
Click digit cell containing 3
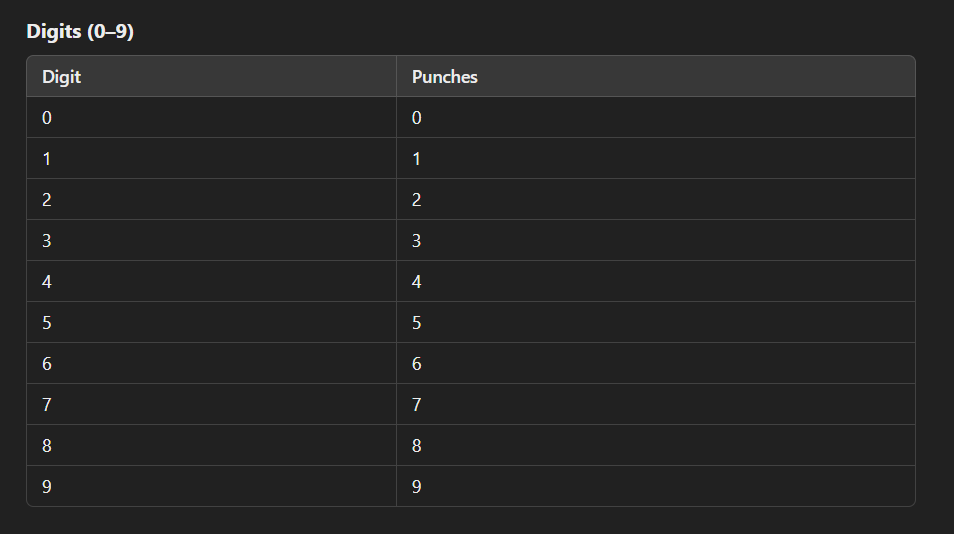click(212, 240)
